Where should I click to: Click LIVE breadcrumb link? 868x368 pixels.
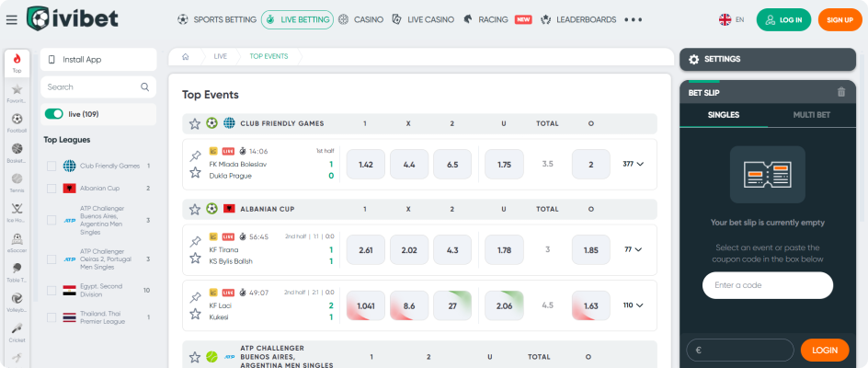click(x=221, y=56)
